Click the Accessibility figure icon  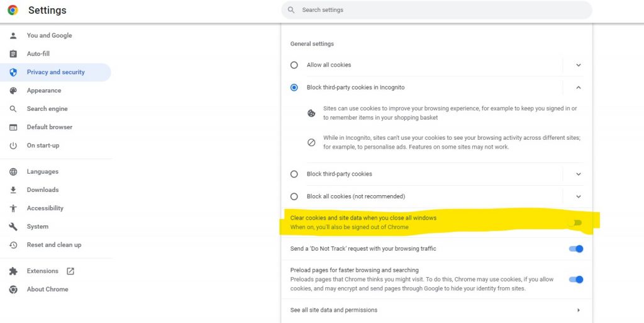click(13, 208)
